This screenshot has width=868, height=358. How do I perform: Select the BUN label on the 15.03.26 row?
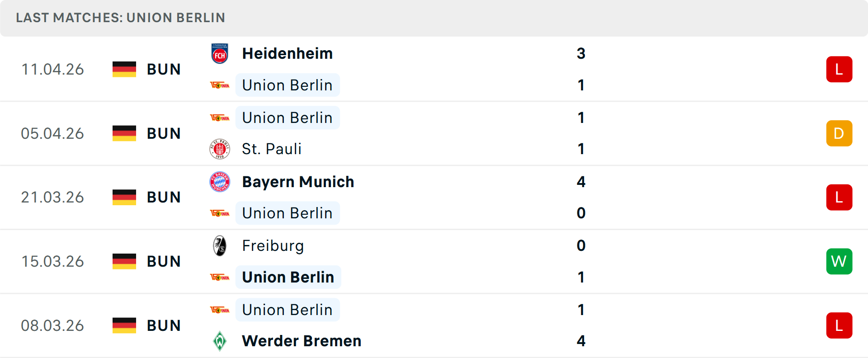click(x=164, y=261)
